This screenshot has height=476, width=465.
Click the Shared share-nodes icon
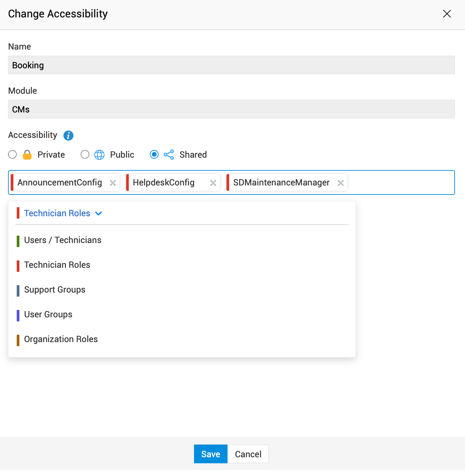[x=169, y=155]
